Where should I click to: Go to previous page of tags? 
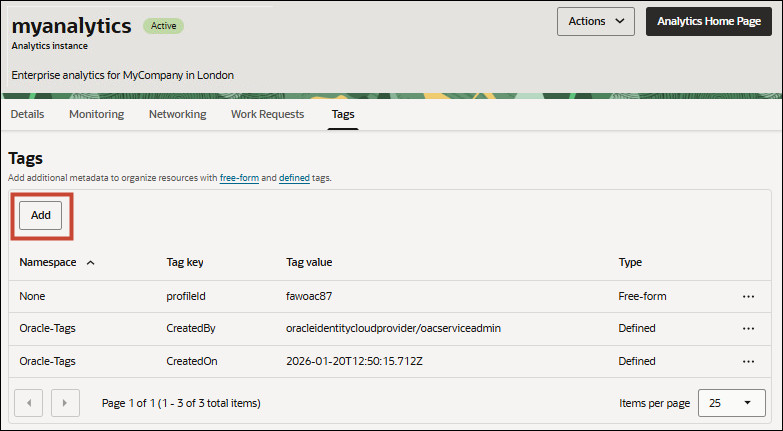click(28, 403)
